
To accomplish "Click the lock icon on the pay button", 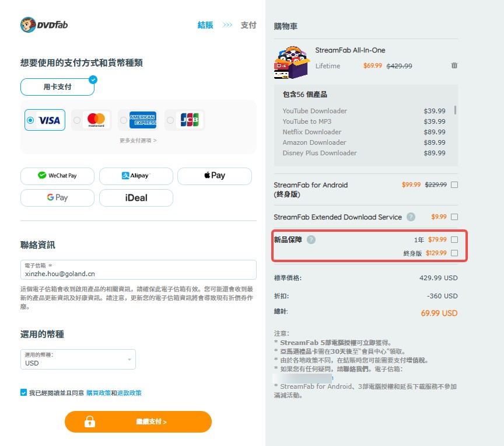I will coord(90,421).
